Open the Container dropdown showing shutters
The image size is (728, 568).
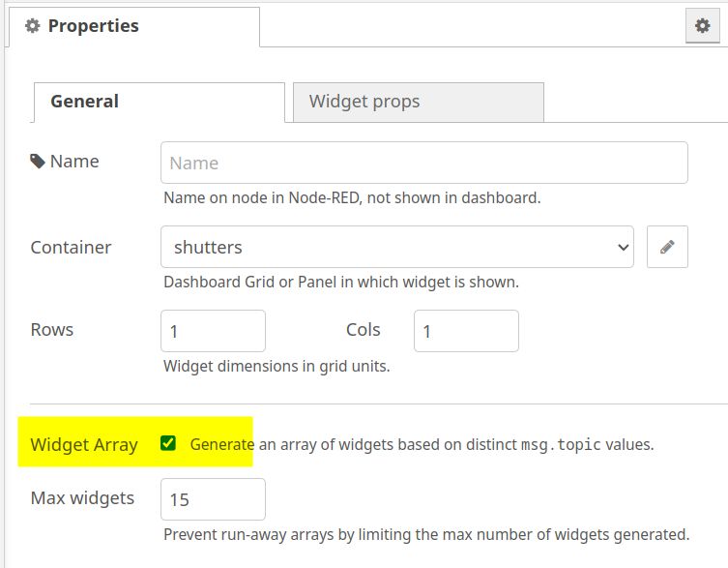397,247
